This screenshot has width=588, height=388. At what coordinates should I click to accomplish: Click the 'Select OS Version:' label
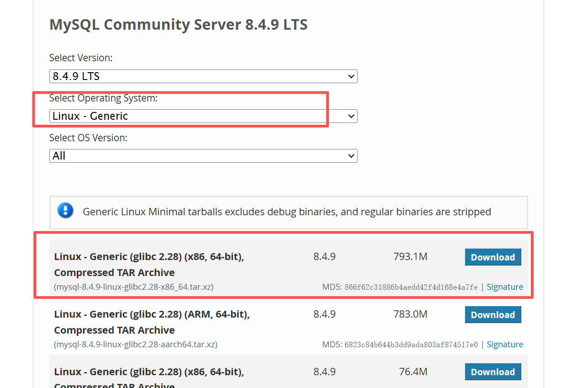coord(88,138)
